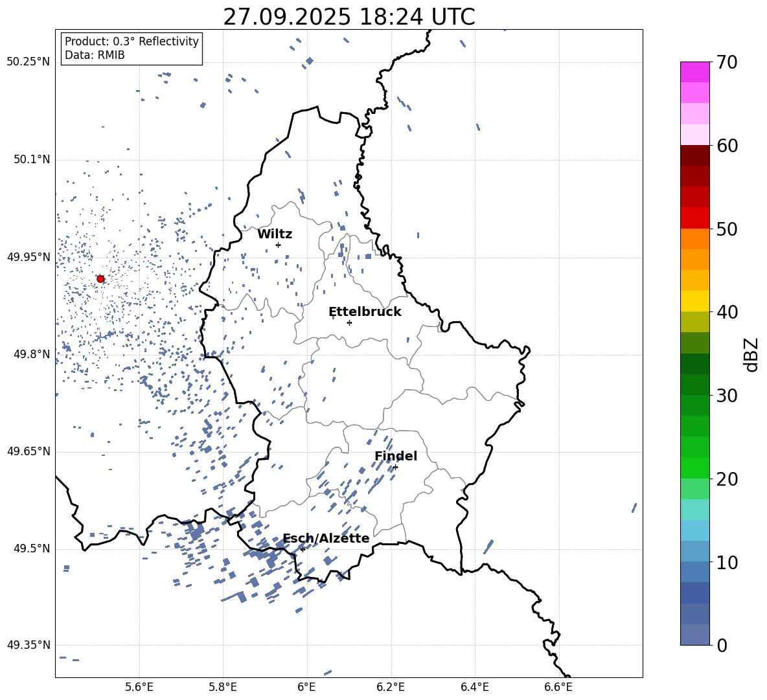The width and height of the screenshot is (767, 700).
Task: Click the 6.2°E longitude label
Action: 391,687
